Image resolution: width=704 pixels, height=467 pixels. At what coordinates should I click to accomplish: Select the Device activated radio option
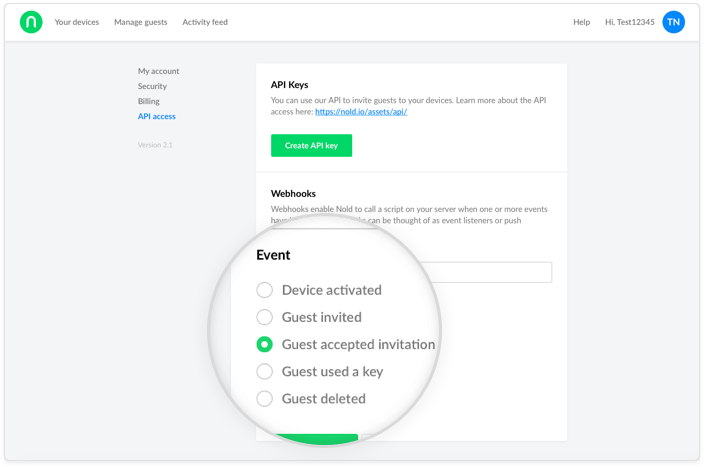point(264,290)
